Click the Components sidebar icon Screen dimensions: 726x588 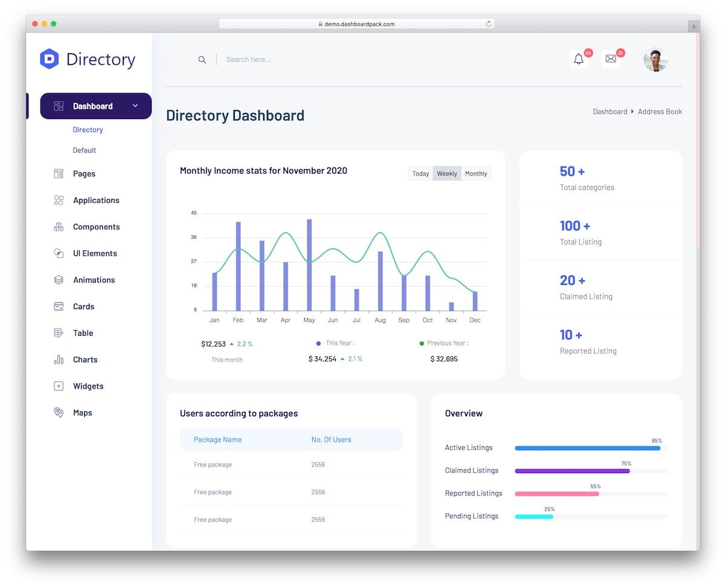tap(58, 227)
